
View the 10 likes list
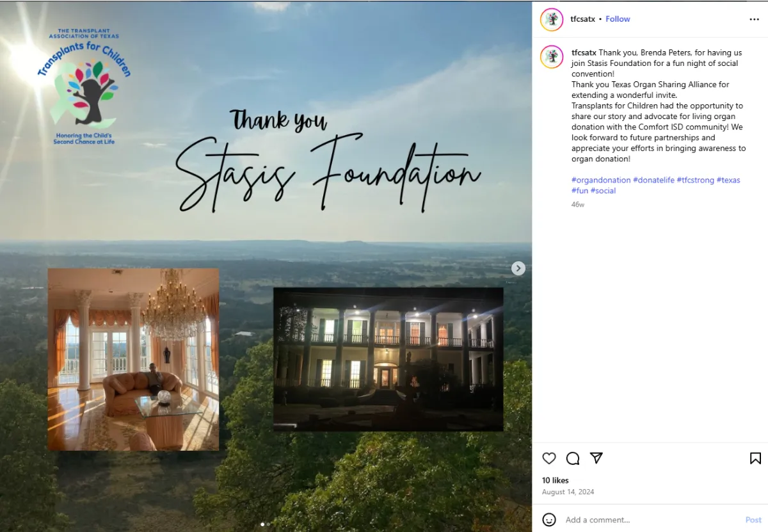[x=556, y=480]
